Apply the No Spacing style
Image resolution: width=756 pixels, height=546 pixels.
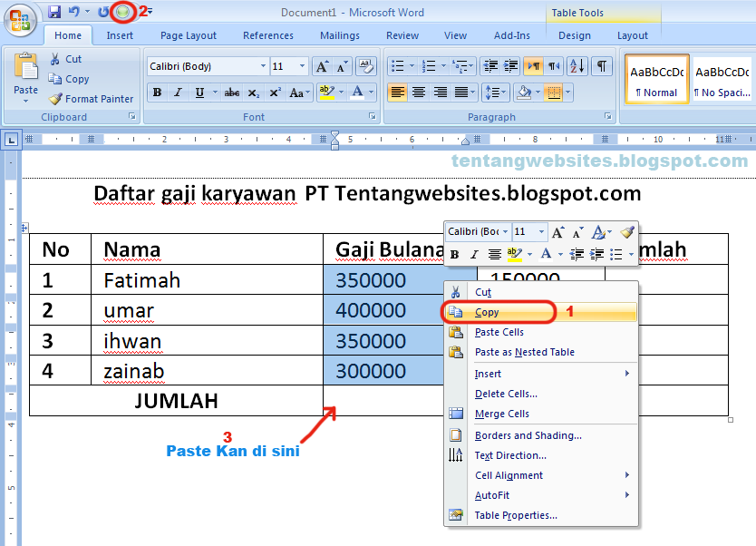(x=722, y=79)
